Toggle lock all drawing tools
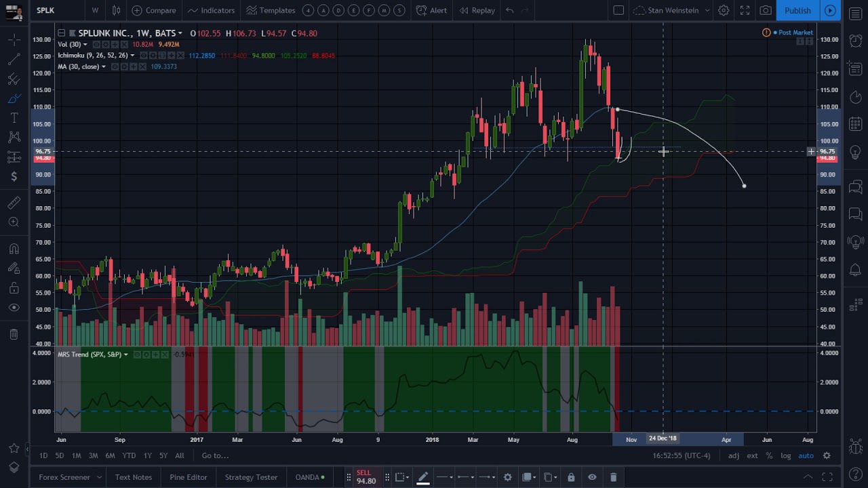 [14, 288]
